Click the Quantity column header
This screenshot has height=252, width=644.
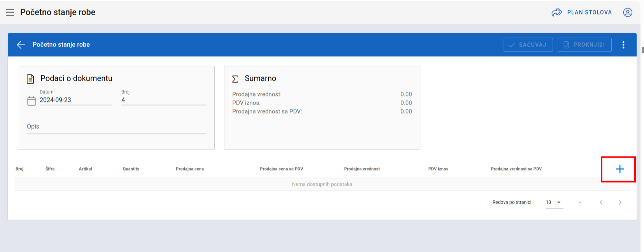pos(131,169)
